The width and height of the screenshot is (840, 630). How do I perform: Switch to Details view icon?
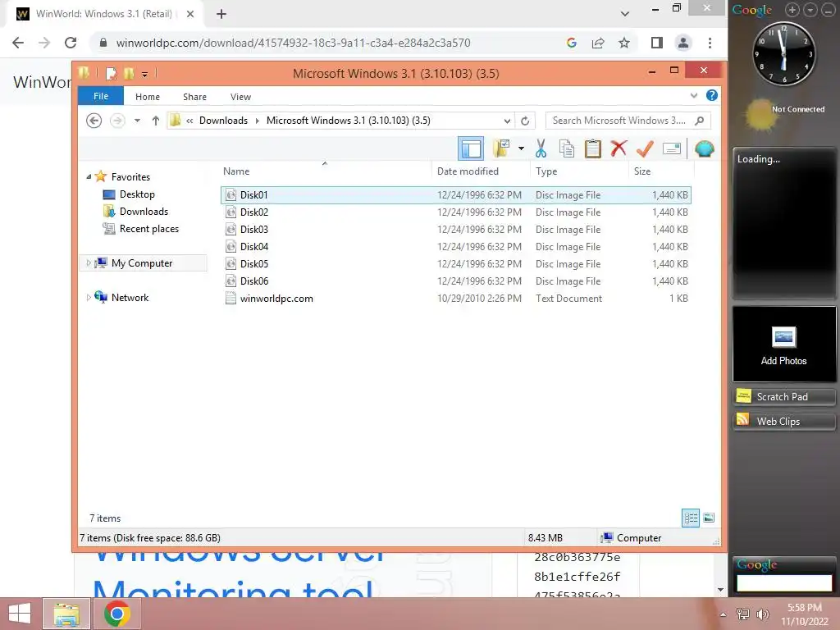tap(691, 518)
